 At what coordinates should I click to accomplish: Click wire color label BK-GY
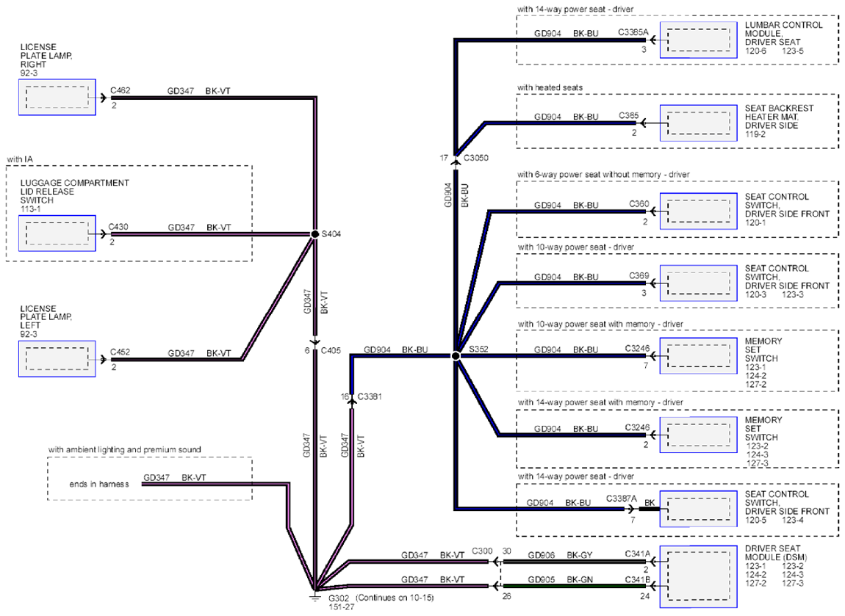click(x=580, y=555)
